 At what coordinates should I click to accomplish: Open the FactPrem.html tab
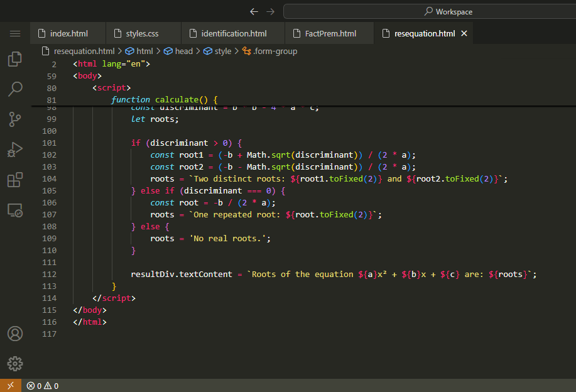pos(330,33)
